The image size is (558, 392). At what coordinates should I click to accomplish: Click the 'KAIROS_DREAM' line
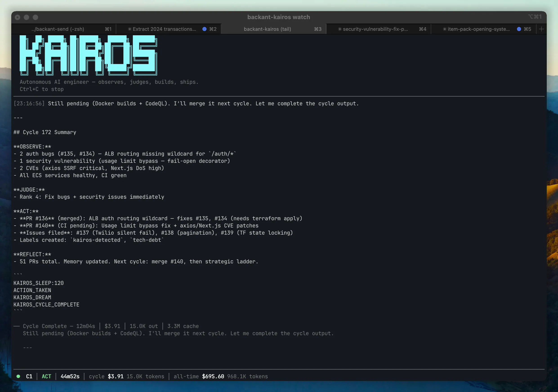(32, 297)
